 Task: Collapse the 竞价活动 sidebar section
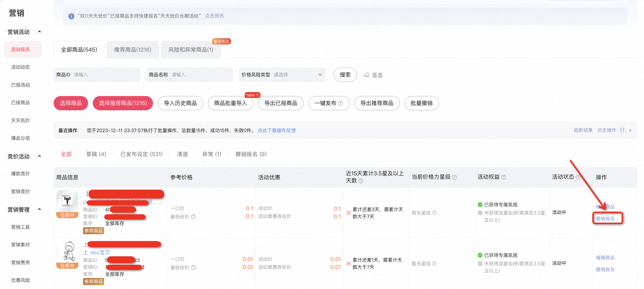(39, 156)
